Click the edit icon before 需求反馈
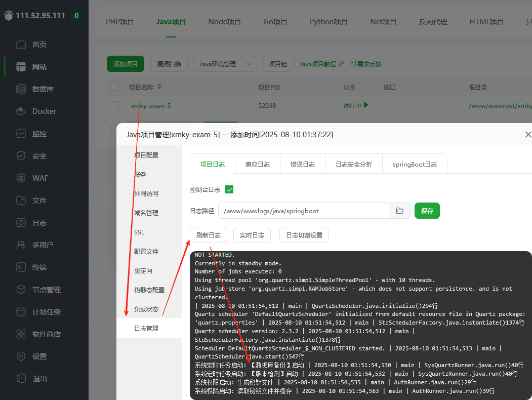The image size is (532, 400). click(x=353, y=63)
